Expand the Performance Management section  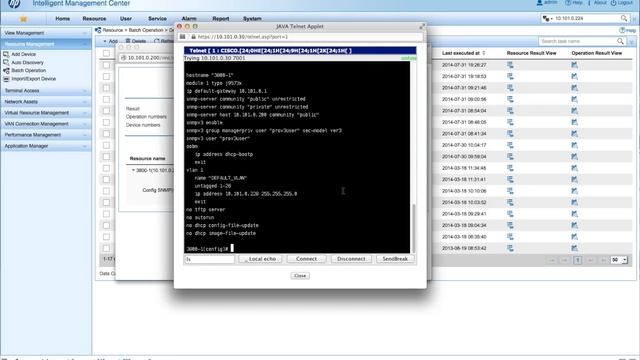tap(46, 134)
